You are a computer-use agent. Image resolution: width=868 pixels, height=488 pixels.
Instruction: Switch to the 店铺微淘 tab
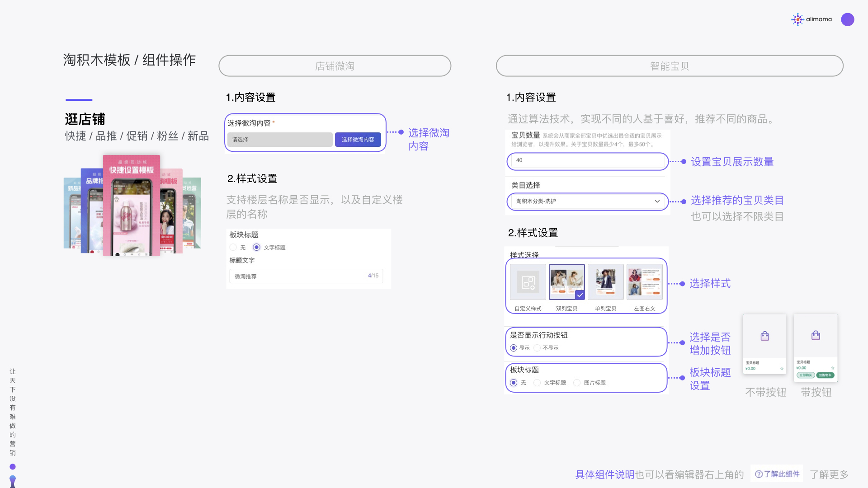point(335,66)
